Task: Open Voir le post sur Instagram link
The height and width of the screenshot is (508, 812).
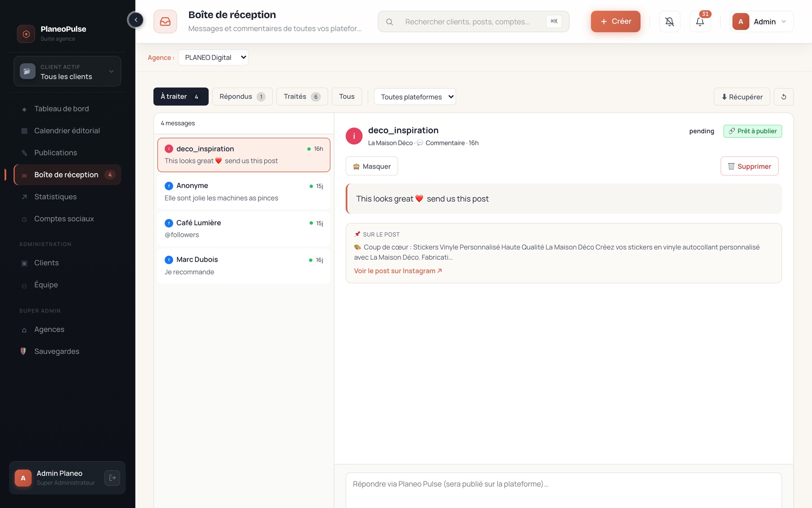Action: click(398, 271)
